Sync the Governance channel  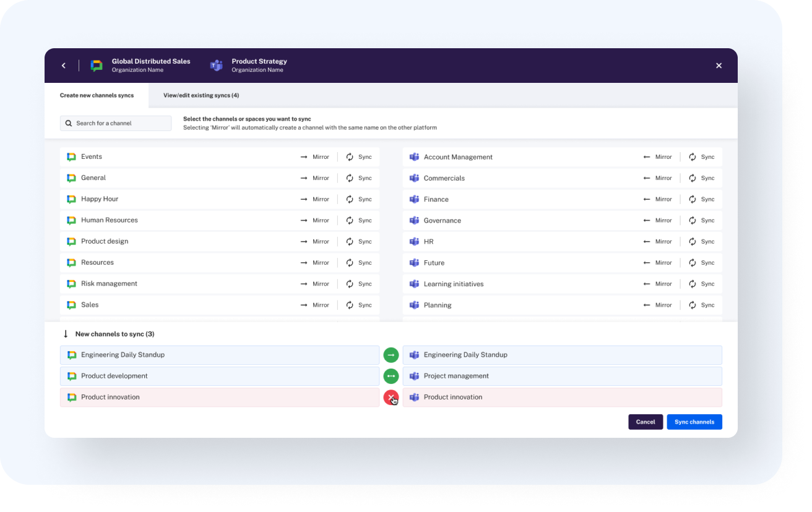tap(702, 220)
